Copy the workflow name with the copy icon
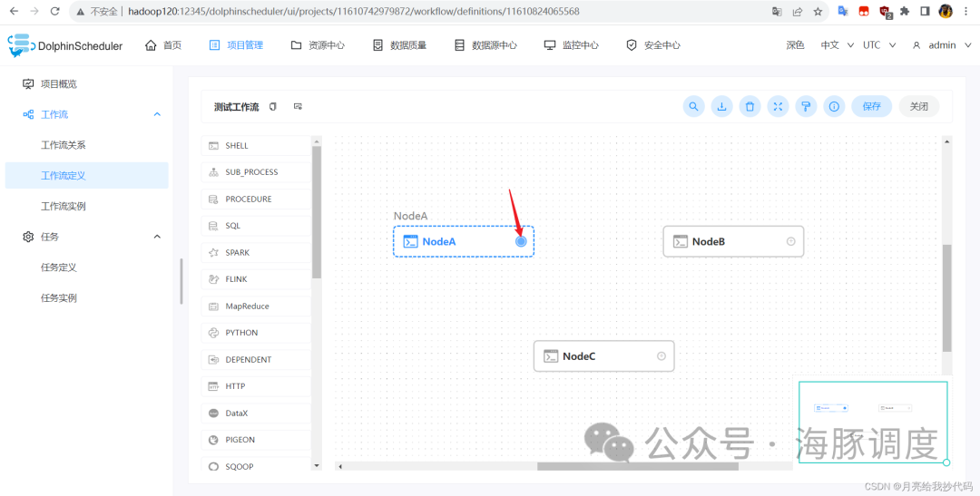Viewport: 980px width, 496px height. point(272,107)
